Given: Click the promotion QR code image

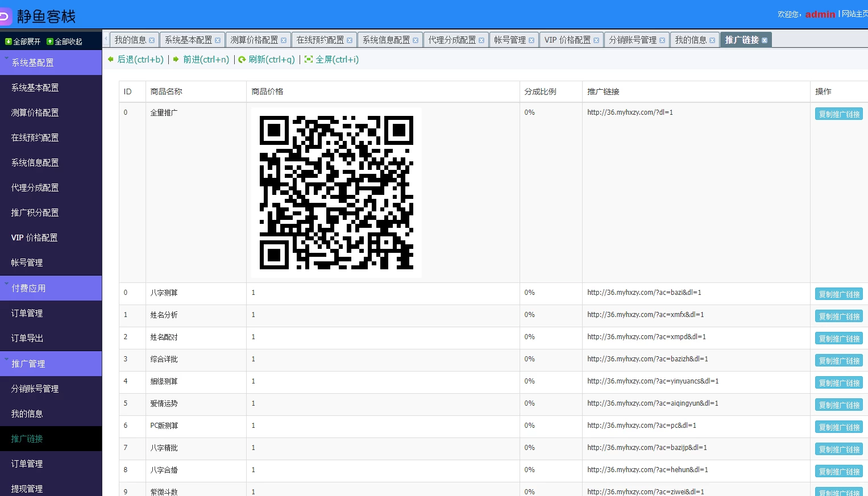Looking at the screenshot, I should (x=337, y=193).
